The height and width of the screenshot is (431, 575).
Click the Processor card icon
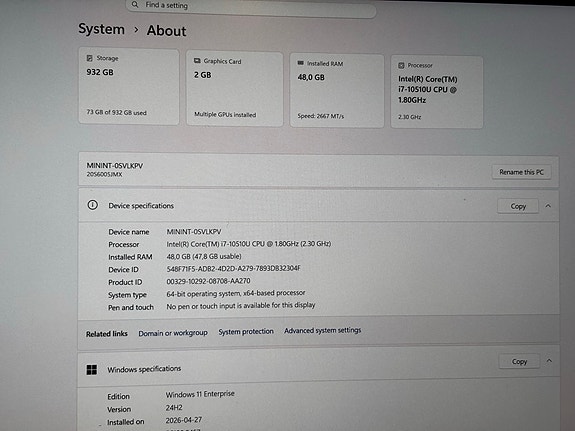pos(401,65)
